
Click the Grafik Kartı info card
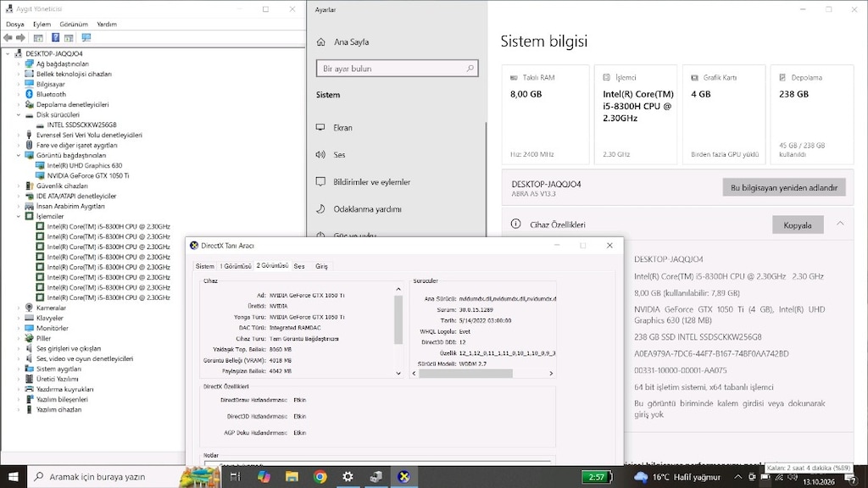click(724, 114)
